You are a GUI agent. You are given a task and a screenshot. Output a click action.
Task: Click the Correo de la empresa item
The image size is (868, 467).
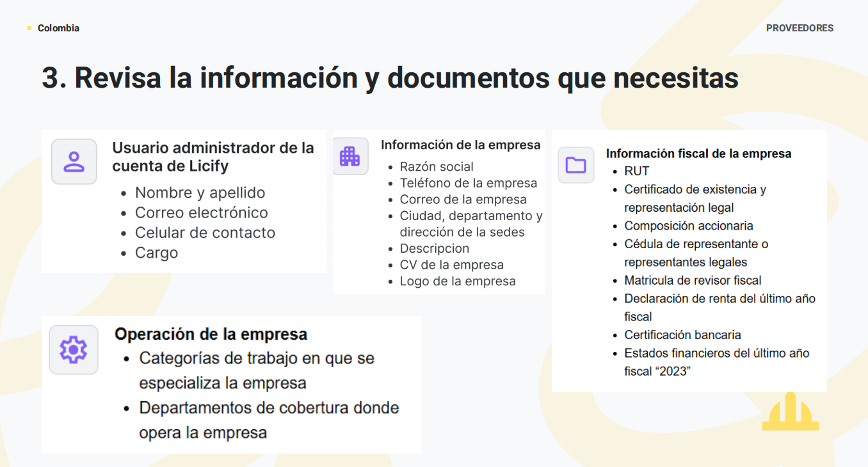click(463, 200)
